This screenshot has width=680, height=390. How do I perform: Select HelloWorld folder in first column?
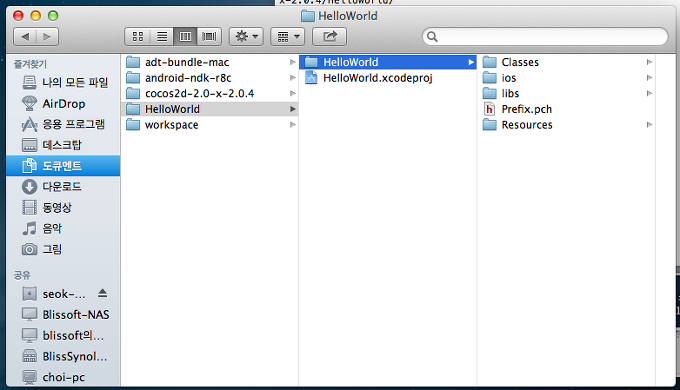pos(210,109)
